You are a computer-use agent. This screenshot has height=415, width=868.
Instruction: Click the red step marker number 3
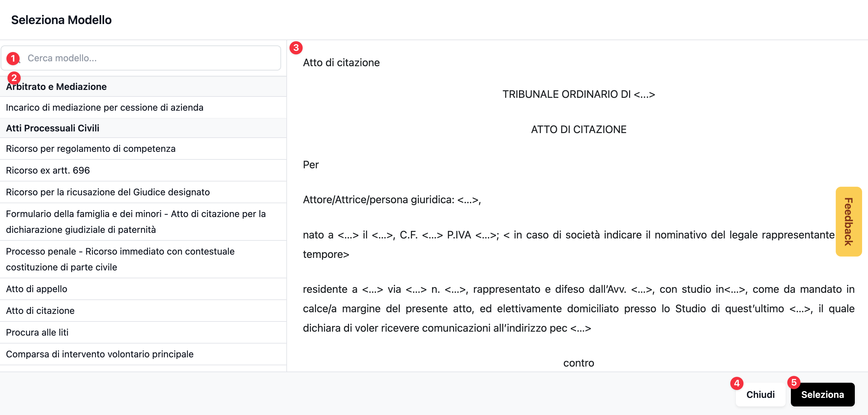pos(296,47)
